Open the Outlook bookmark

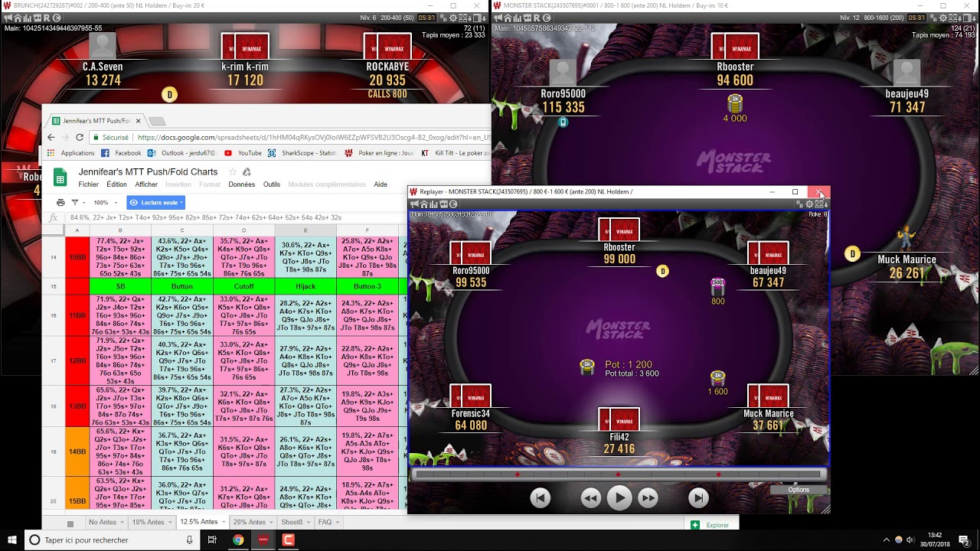182,153
